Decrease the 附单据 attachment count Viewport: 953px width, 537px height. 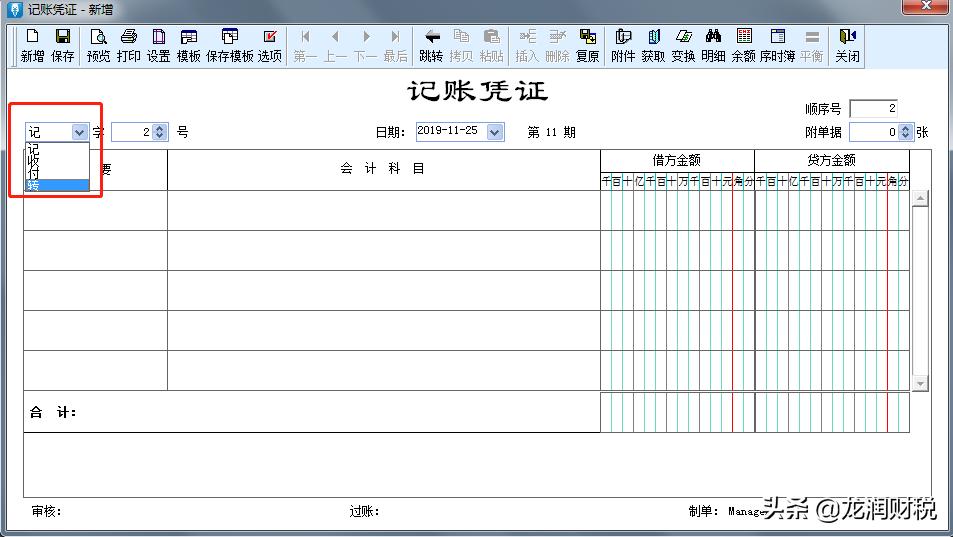(x=906, y=136)
